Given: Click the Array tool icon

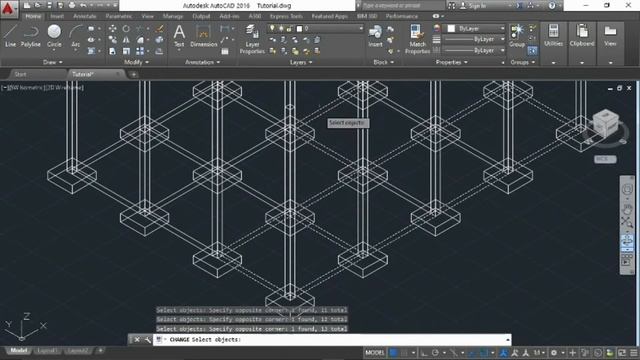Looking at the screenshot, I should pyautogui.click(x=140, y=51).
